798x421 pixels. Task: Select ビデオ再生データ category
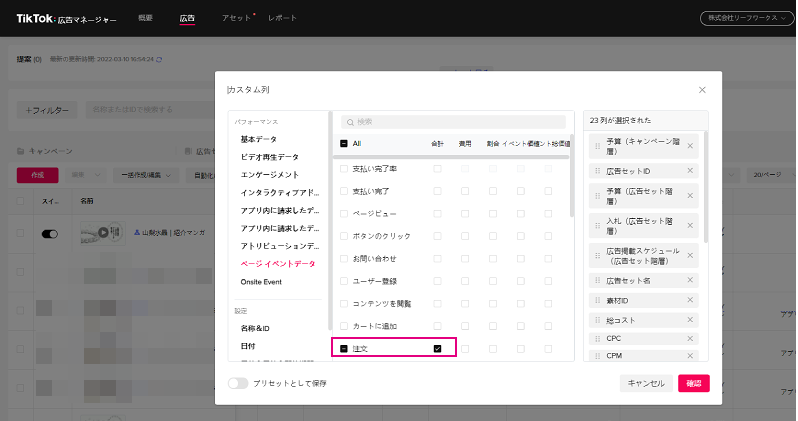click(267, 157)
